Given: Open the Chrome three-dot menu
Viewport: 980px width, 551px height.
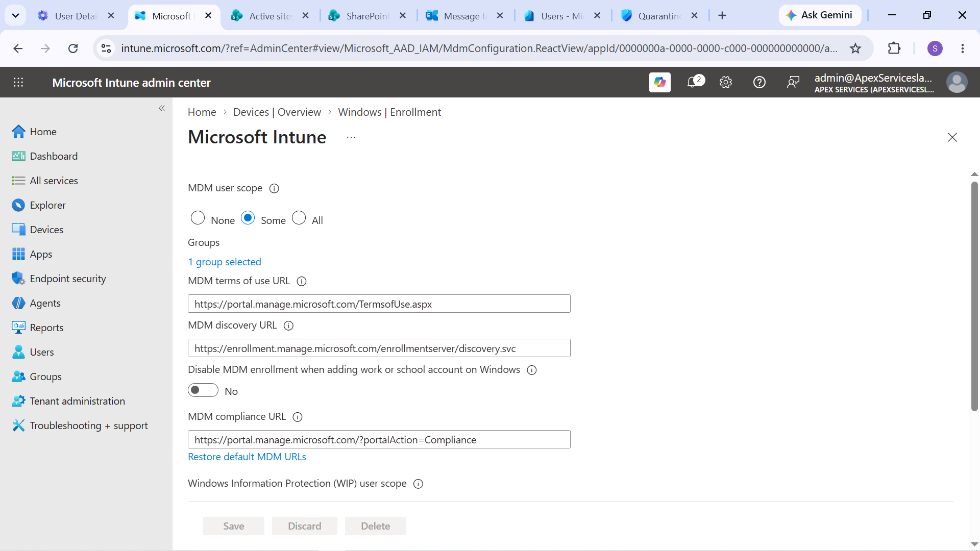Looking at the screenshot, I should tap(962, 48).
